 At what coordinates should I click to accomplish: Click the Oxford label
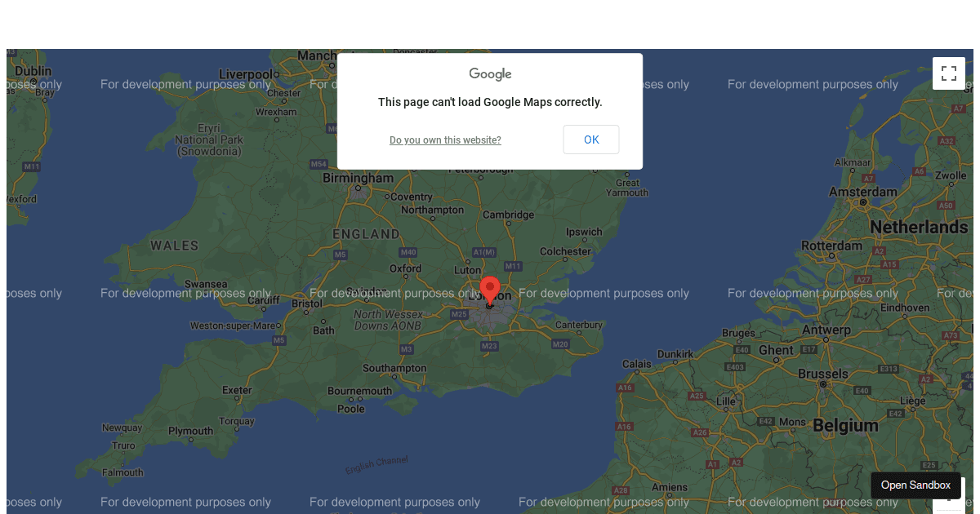406,268
